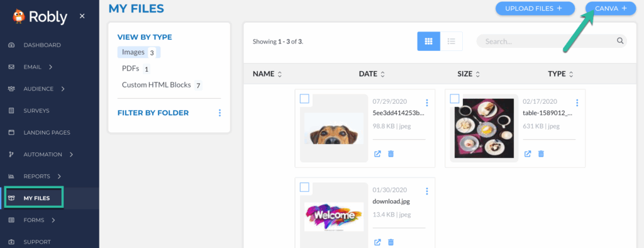Screen dimensions: 644x248
Task: Open Filter by Folder three-dot menu
Action: click(219, 113)
